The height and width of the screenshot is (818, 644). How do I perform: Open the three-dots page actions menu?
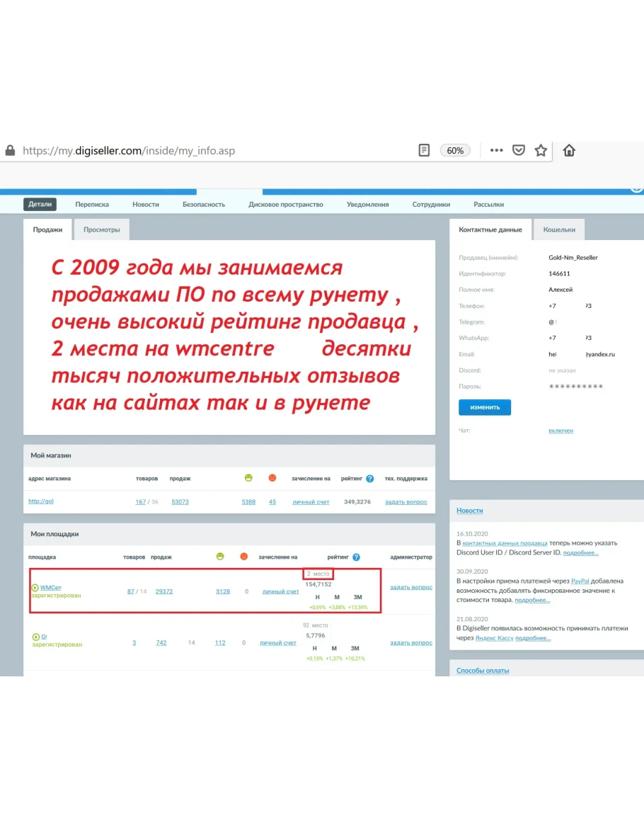pos(496,150)
